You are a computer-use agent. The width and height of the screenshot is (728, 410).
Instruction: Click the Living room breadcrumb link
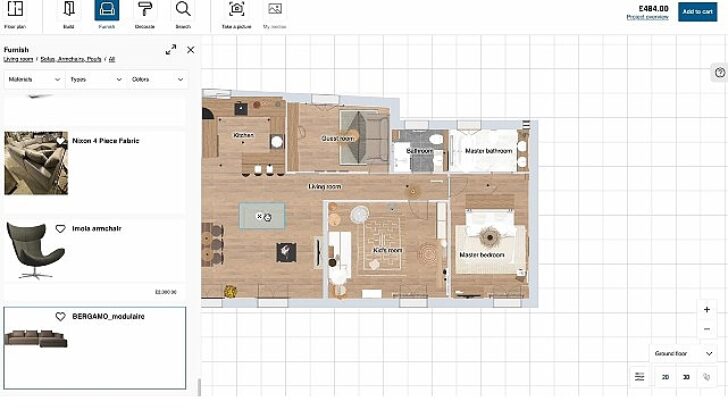19,60
